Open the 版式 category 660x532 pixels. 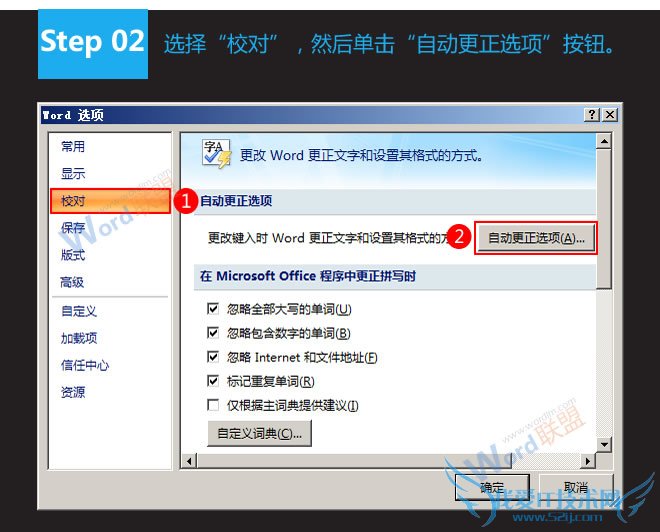(x=73, y=255)
